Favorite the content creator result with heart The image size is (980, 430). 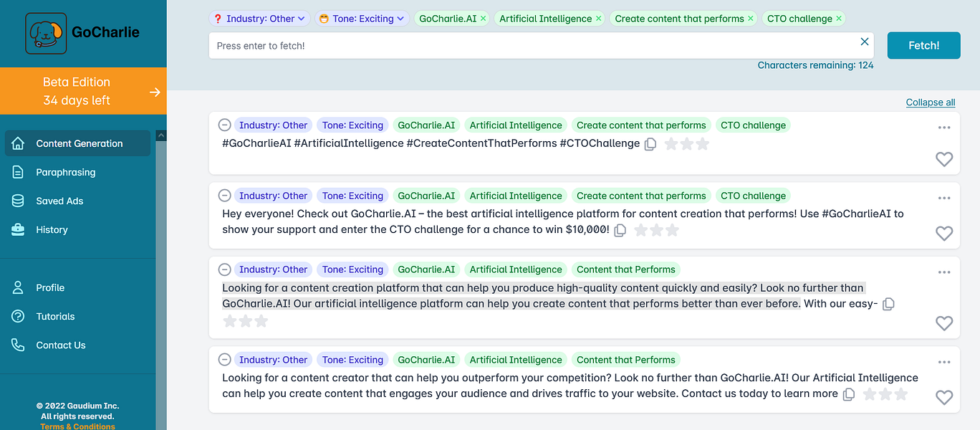pos(944,397)
